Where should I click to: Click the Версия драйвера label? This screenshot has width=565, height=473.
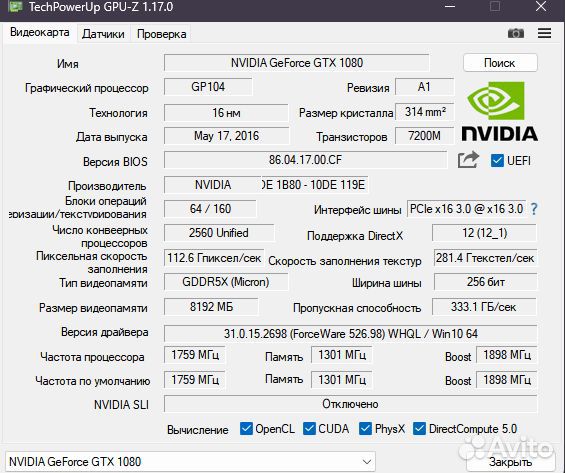coord(104,332)
